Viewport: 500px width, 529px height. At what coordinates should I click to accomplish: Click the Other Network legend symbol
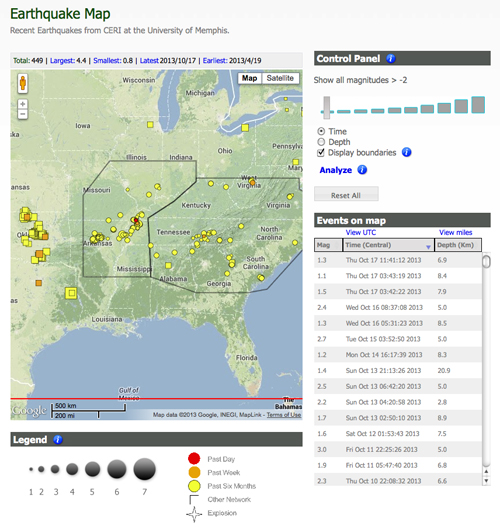coord(194,499)
